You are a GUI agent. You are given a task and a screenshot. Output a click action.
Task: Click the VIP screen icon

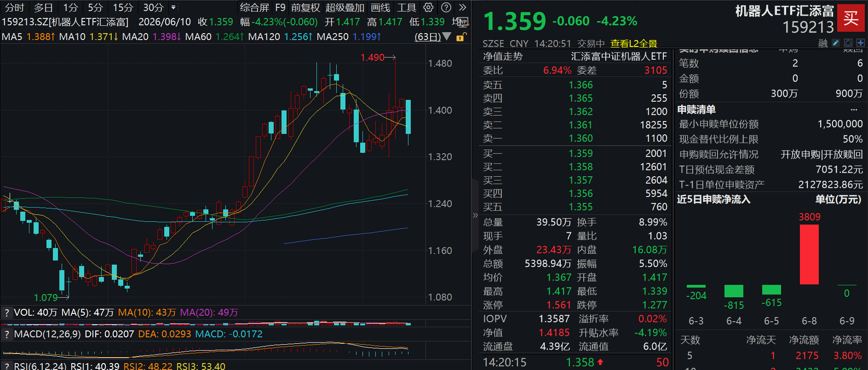463,22
